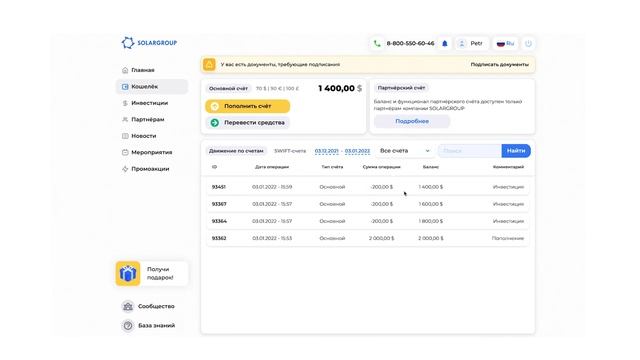640x360 pixels.
Task: Click the Партнёрский счёт label
Action: pyautogui.click(x=401, y=88)
